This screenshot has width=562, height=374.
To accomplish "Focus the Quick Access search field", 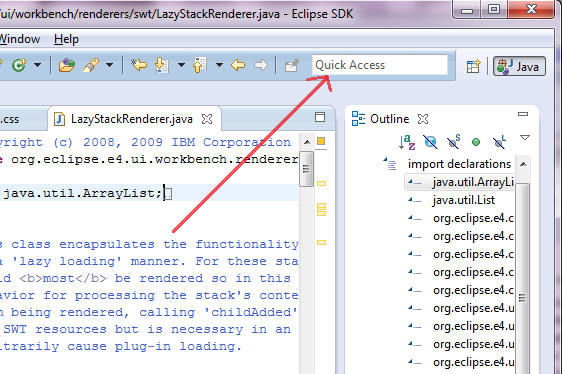I will 380,65.
